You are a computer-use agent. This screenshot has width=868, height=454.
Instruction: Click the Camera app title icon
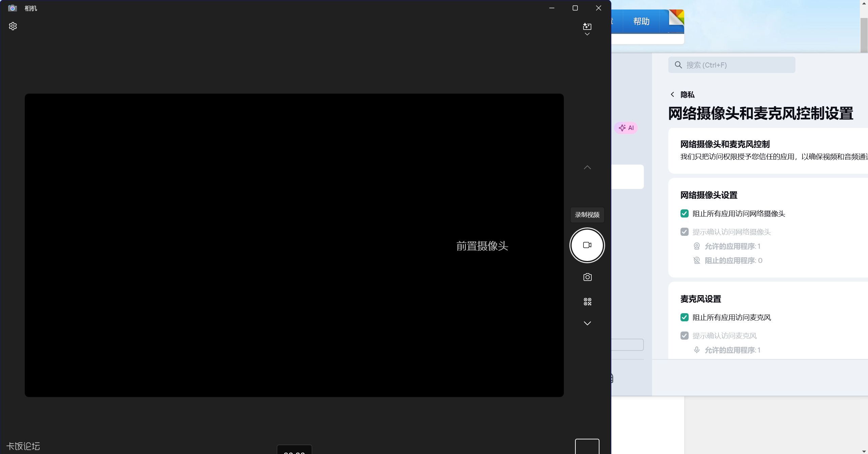13,8
